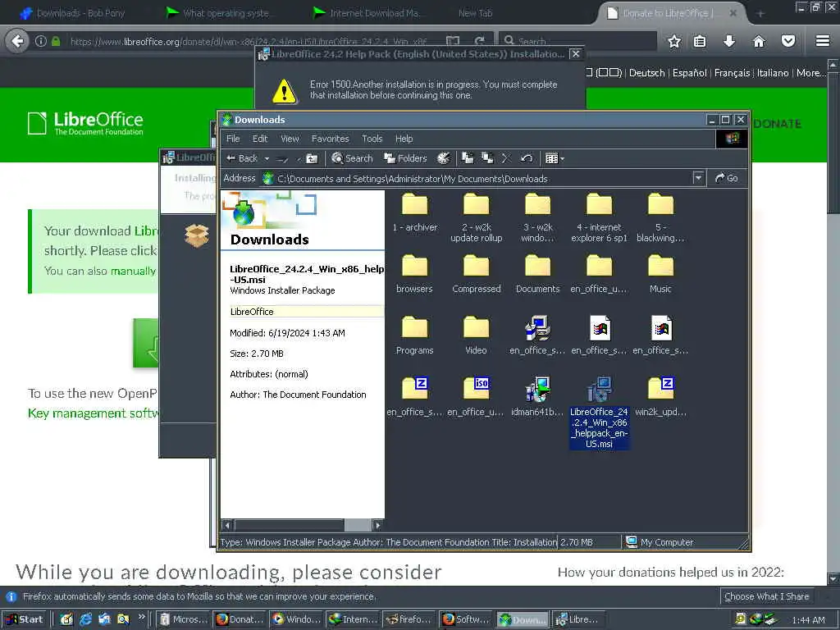Click the Pocket icon in Firefox toolbar
The width and height of the screenshot is (840, 630).
[788, 41]
